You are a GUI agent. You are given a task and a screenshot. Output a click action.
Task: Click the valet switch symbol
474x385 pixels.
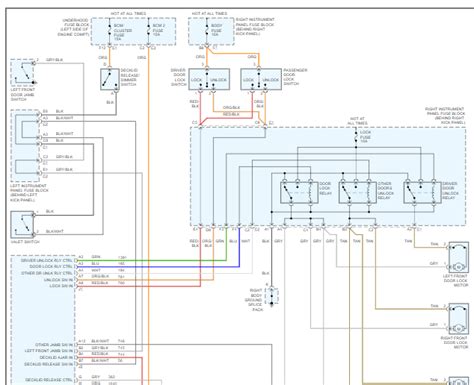pyautogui.click(x=22, y=225)
